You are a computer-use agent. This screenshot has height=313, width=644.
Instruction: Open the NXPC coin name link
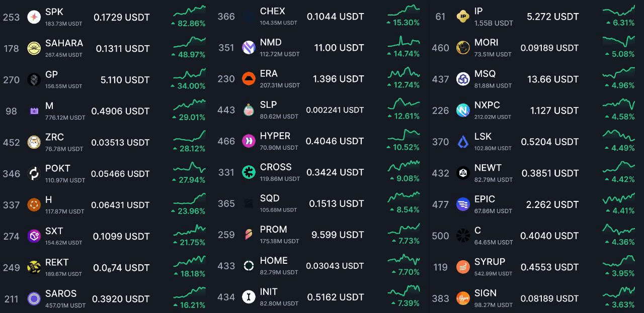[487, 105]
